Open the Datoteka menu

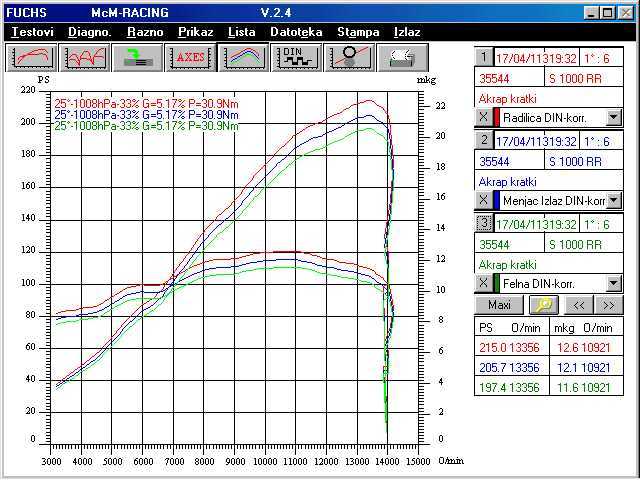point(296,32)
